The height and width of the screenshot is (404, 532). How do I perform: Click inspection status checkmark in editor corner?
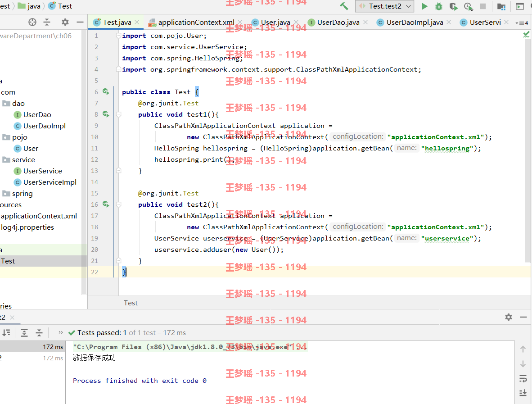click(526, 35)
